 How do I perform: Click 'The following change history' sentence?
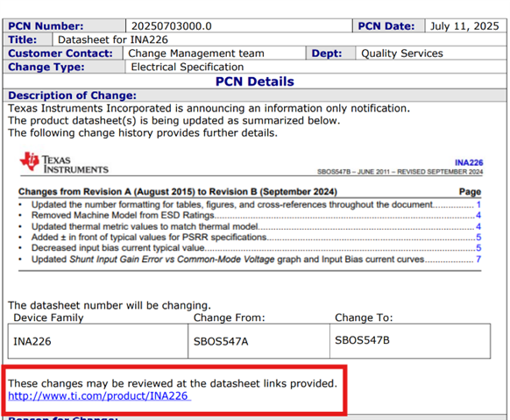[x=143, y=132]
